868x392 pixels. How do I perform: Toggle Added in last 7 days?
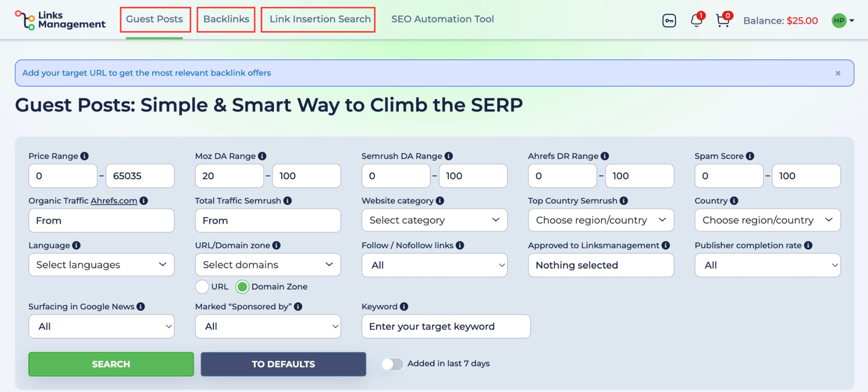click(x=392, y=364)
